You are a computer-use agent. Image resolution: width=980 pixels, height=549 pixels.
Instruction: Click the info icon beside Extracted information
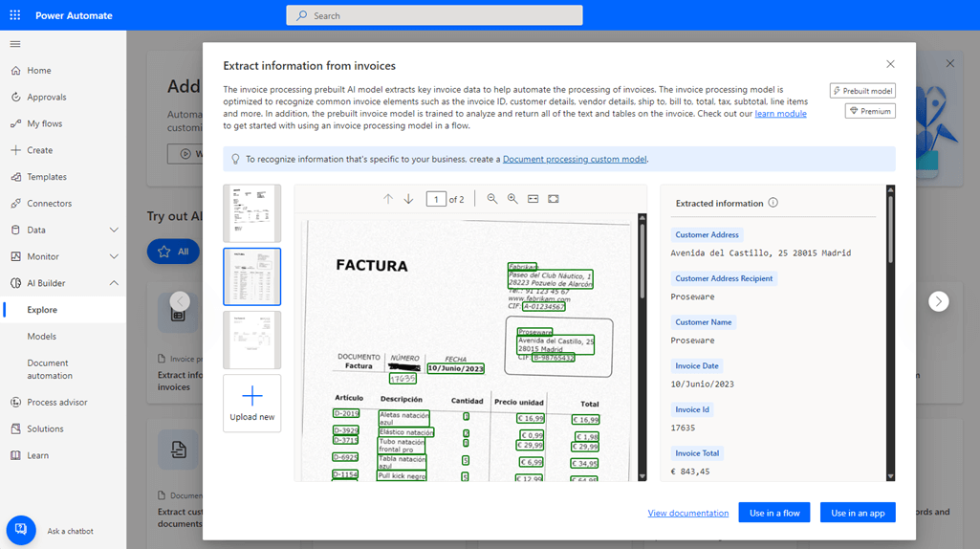(773, 203)
